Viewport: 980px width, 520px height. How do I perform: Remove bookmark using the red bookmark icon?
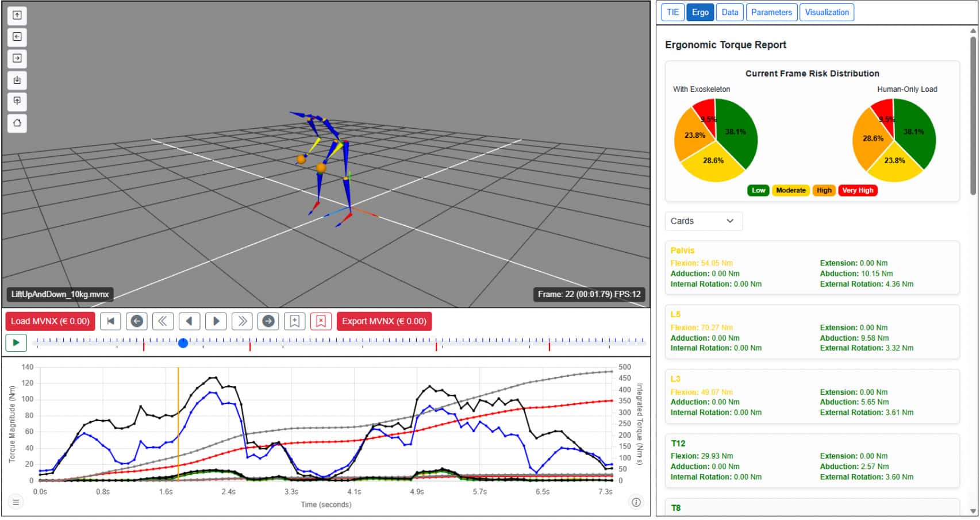pyautogui.click(x=321, y=321)
